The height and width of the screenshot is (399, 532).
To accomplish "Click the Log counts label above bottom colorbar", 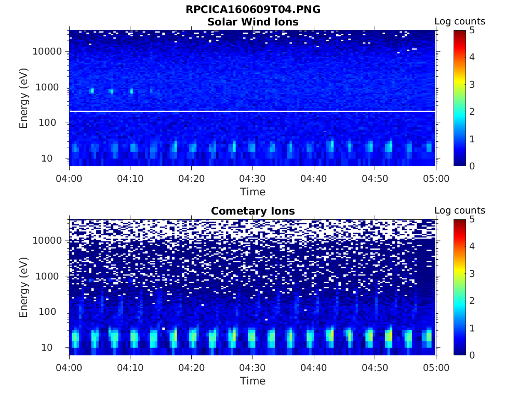I will [459, 210].
